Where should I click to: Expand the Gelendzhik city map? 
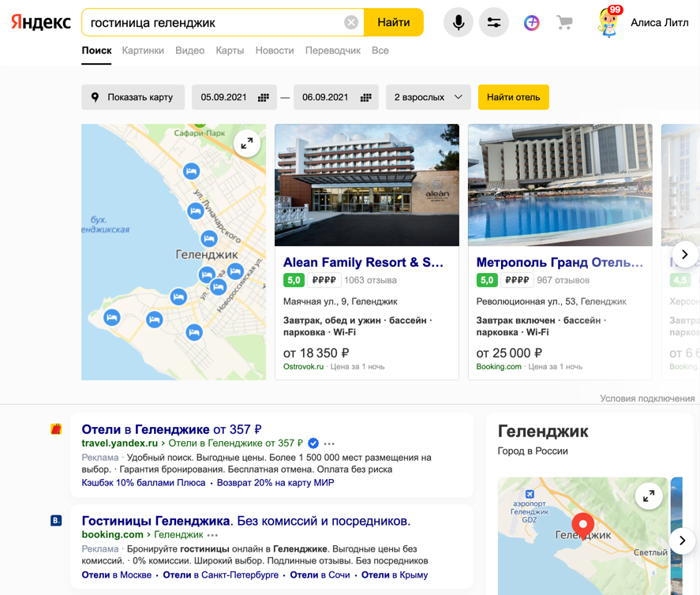(648, 496)
